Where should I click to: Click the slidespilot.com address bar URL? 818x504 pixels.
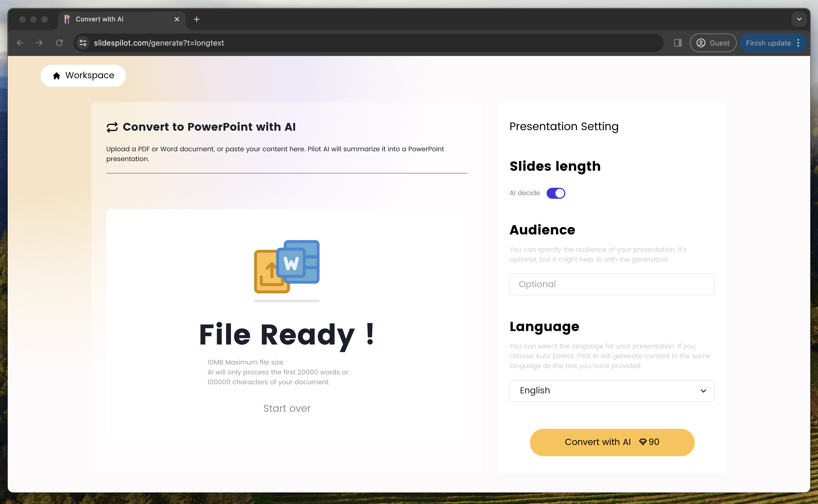coord(159,43)
